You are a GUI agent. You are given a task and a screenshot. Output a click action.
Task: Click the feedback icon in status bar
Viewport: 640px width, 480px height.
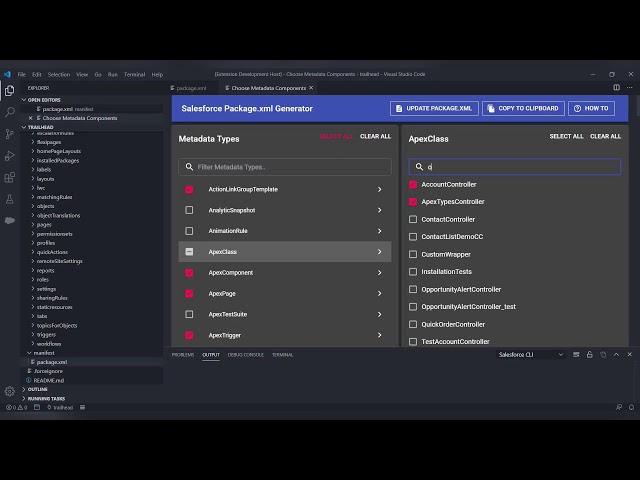pyautogui.click(x=619, y=407)
